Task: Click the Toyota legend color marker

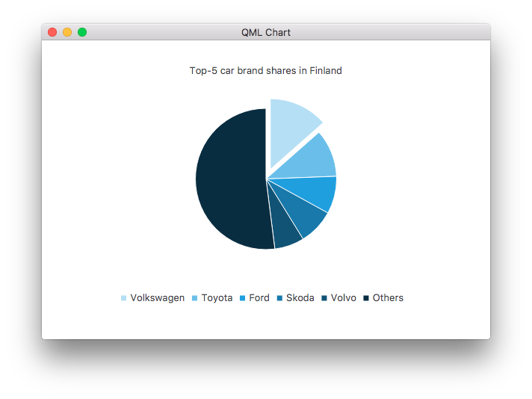Action: tap(195, 298)
